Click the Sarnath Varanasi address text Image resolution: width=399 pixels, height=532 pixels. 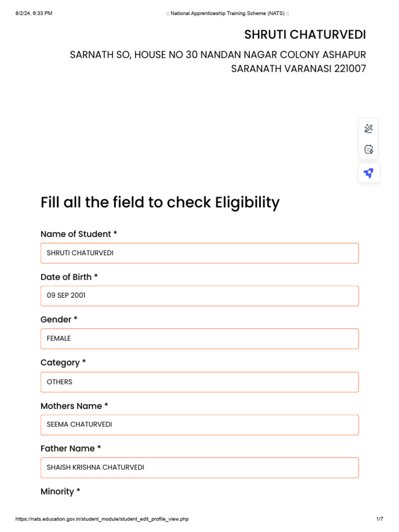218,61
